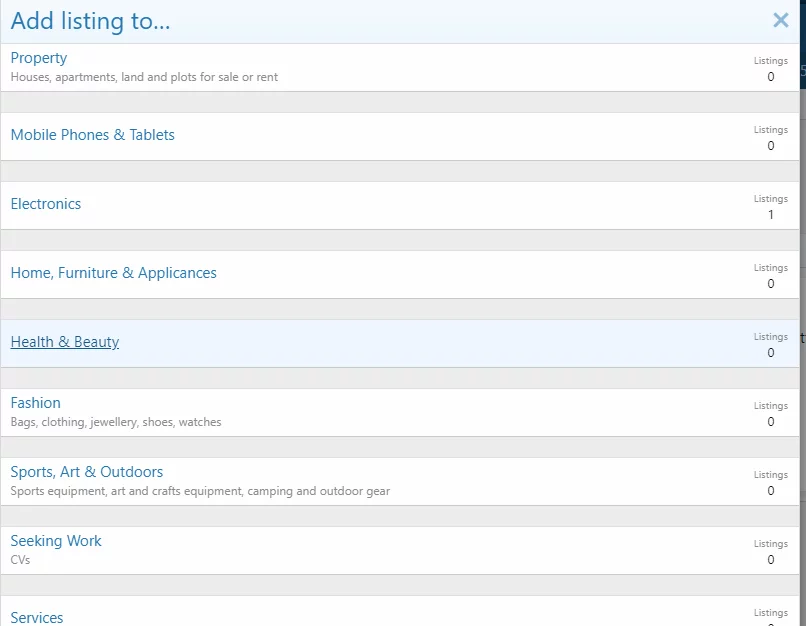Click the Fashion listings count
Image resolution: width=806 pixels, height=626 pixels.
(770, 422)
